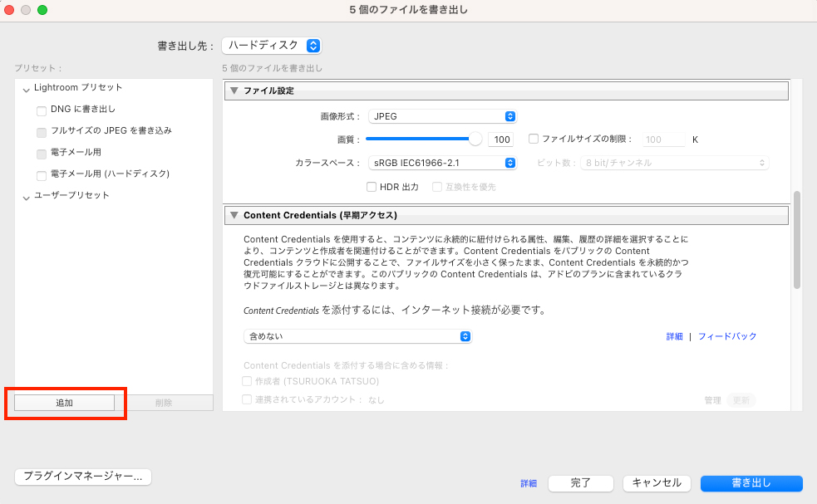Open the 画像形式 dropdown showing JPEG
The width and height of the screenshot is (817, 504).
click(441, 115)
